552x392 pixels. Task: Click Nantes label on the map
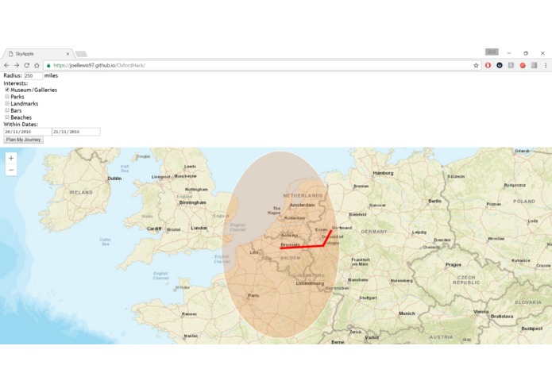click(191, 336)
